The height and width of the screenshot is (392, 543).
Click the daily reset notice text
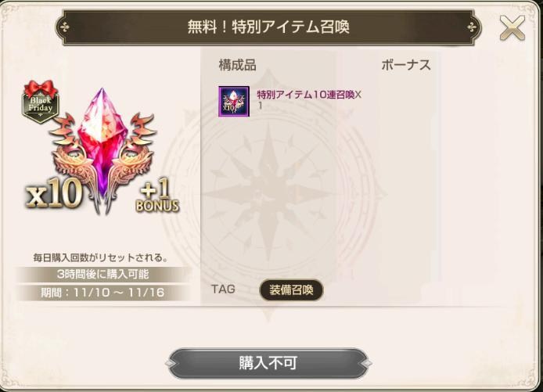click(x=100, y=257)
